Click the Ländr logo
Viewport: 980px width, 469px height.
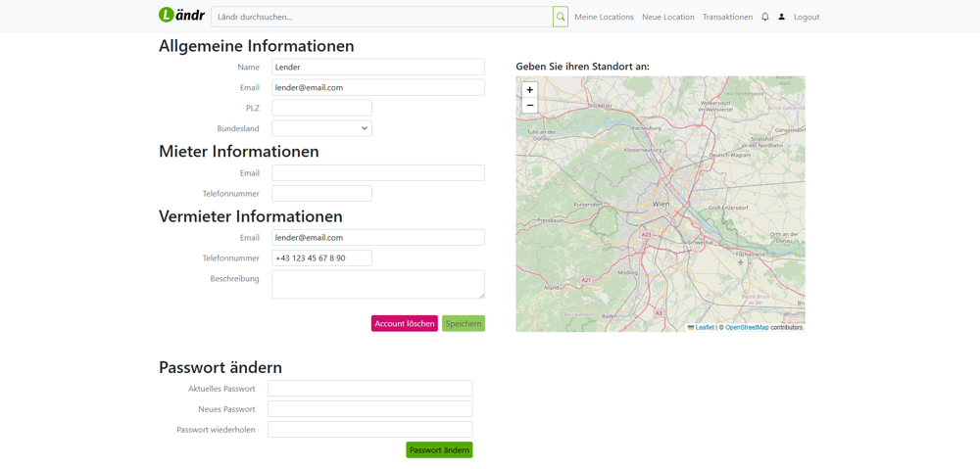(181, 15)
